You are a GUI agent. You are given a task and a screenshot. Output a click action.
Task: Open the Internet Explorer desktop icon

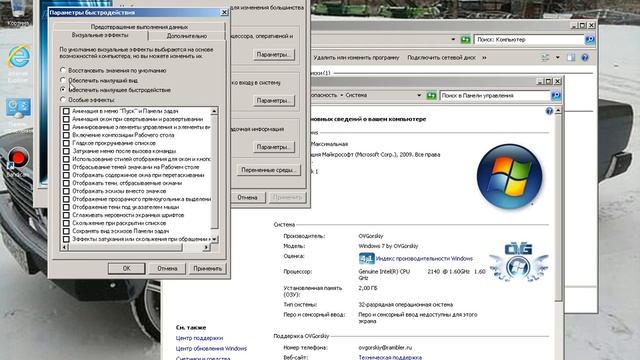(x=18, y=57)
